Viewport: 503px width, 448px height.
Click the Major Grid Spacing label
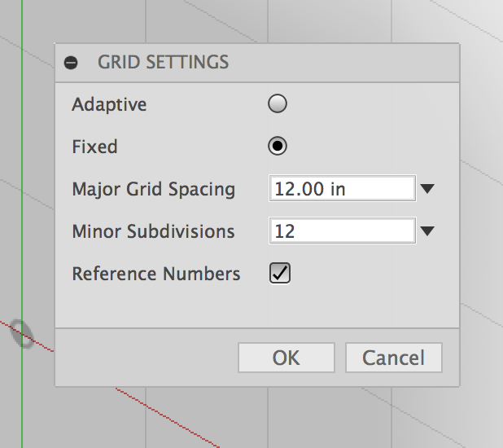tap(153, 190)
